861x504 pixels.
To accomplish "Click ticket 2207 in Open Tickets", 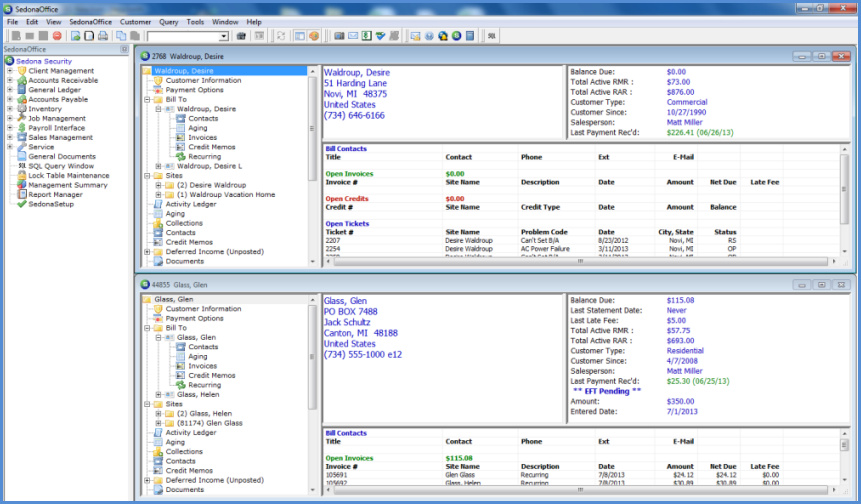I will [333, 240].
